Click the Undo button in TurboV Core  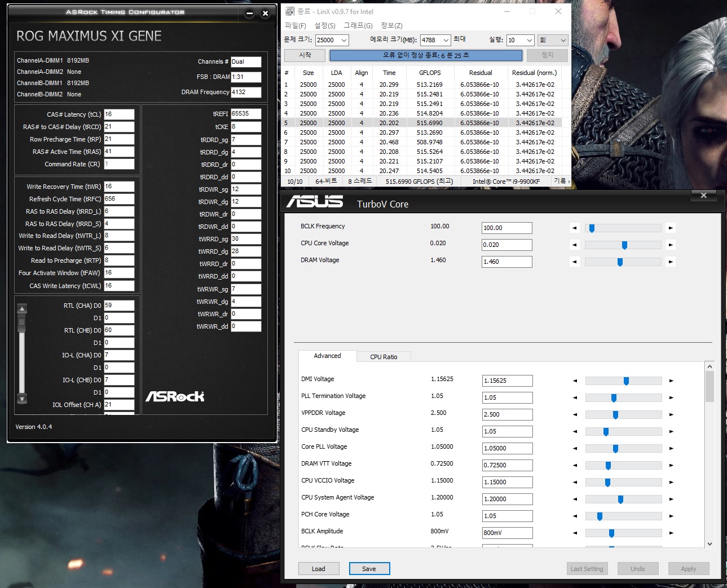tap(638, 569)
